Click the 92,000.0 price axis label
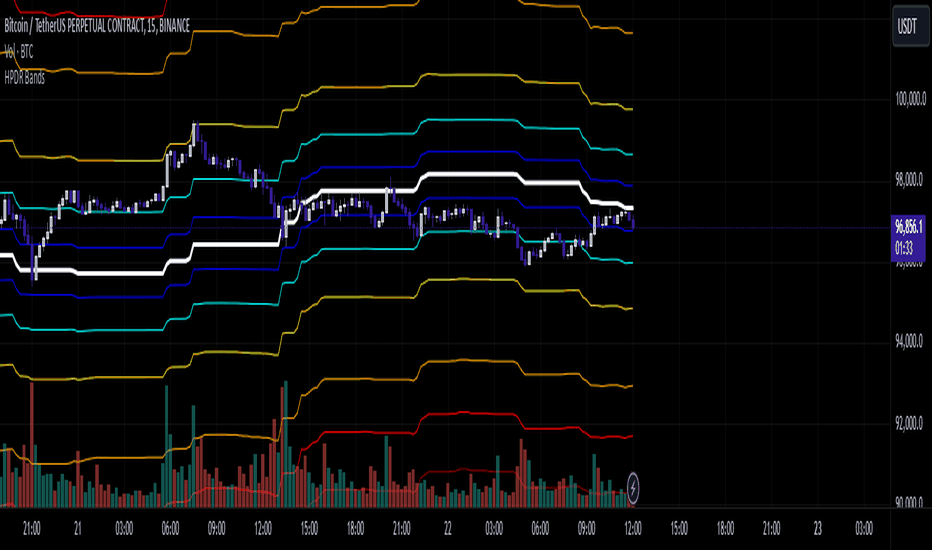The height and width of the screenshot is (550, 932). point(909,423)
